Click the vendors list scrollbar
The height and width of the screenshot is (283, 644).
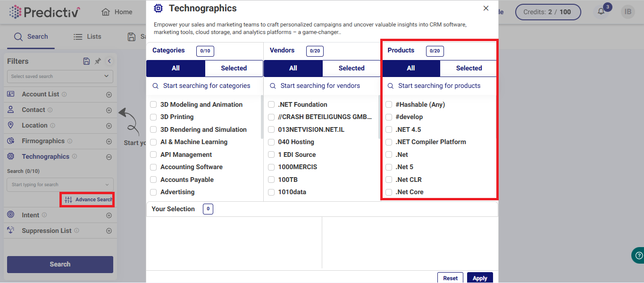(379, 117)
